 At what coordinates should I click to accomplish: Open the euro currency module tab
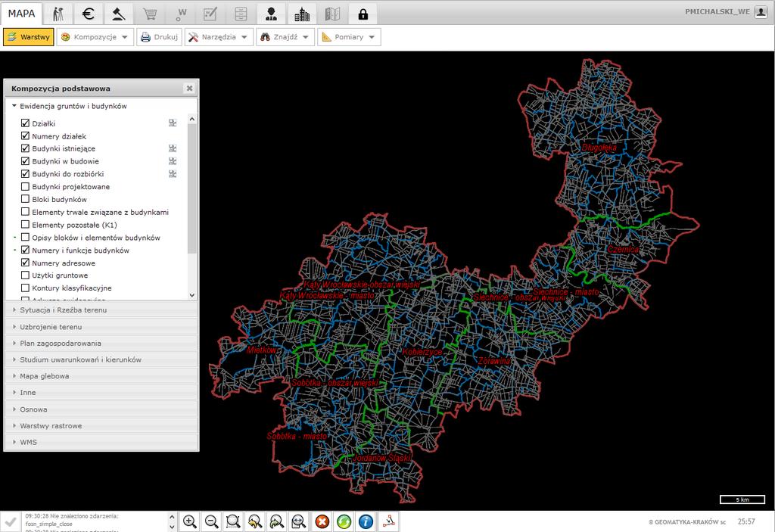88,14
